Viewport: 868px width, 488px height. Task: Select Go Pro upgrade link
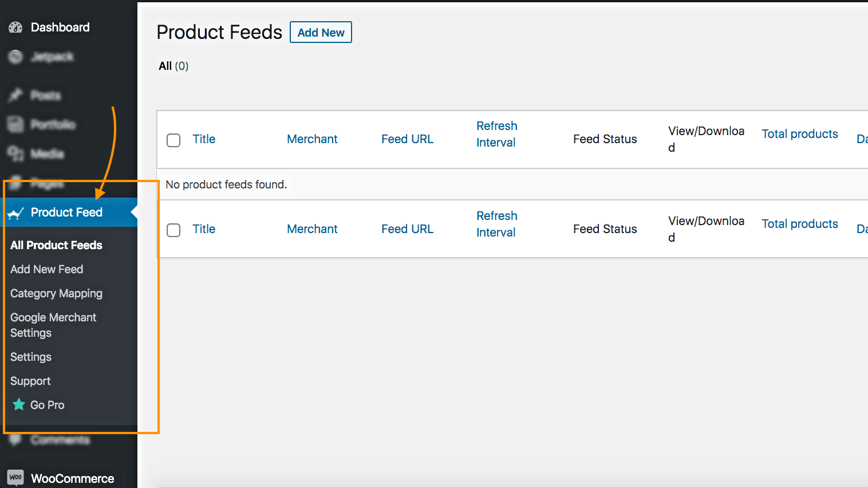pos(47,405)
